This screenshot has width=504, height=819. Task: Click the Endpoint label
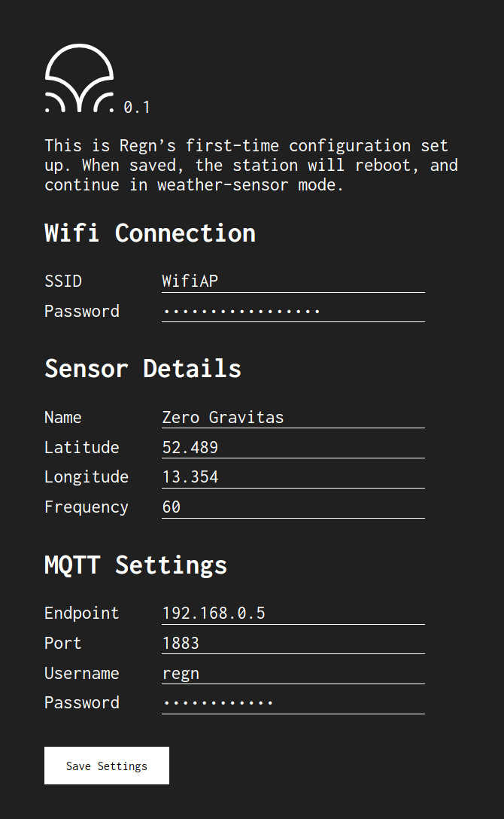[82, 613]
